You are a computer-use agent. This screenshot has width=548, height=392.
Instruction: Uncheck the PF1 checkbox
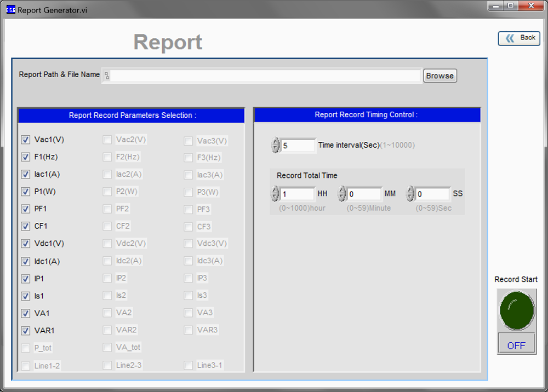(x=26, y=209)
